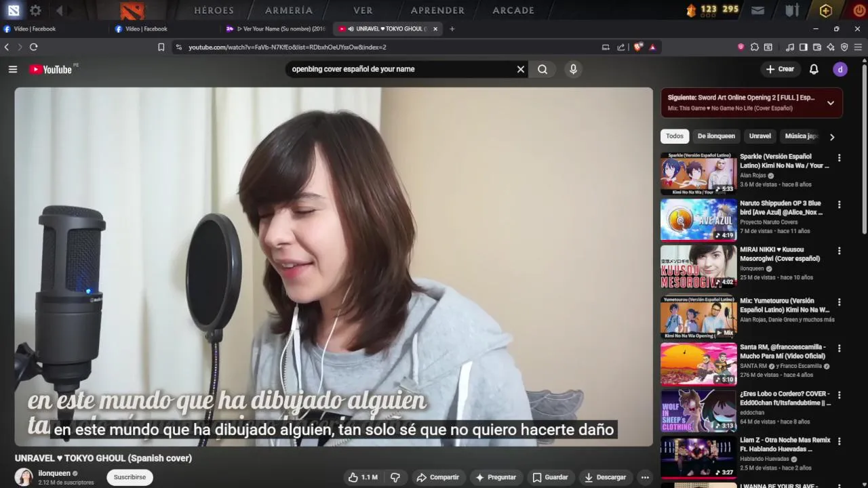
Task: Open Dota 2 ARMERÍA menu
Action: 289,10
